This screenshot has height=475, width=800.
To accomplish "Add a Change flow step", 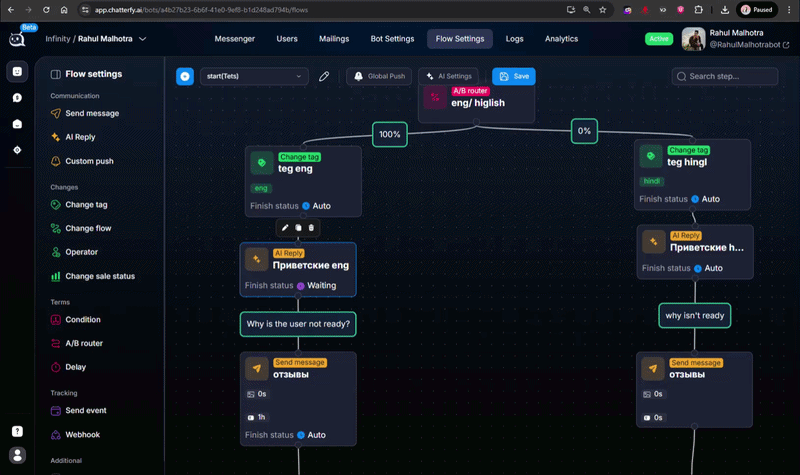I will click(x=81, y=228).
